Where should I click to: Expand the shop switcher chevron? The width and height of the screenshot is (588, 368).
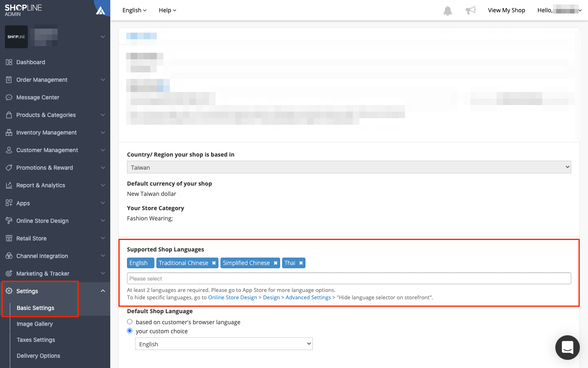point(103,37)
